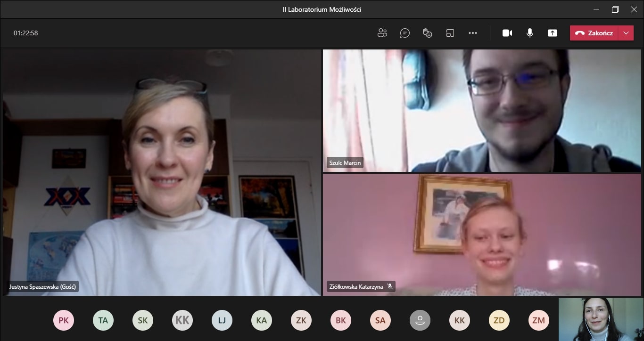Click the ZM participant avatar
Screen dimensions: 644x341
click(x=539, y=321)
